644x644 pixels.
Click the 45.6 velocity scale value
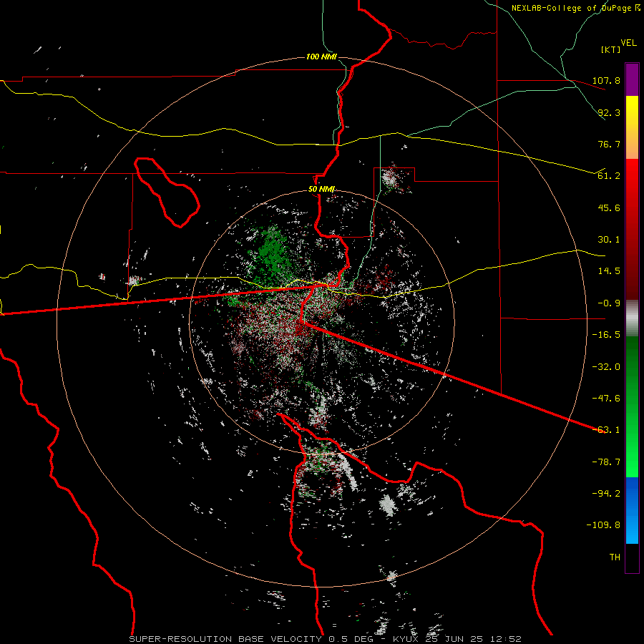[609, 208]
